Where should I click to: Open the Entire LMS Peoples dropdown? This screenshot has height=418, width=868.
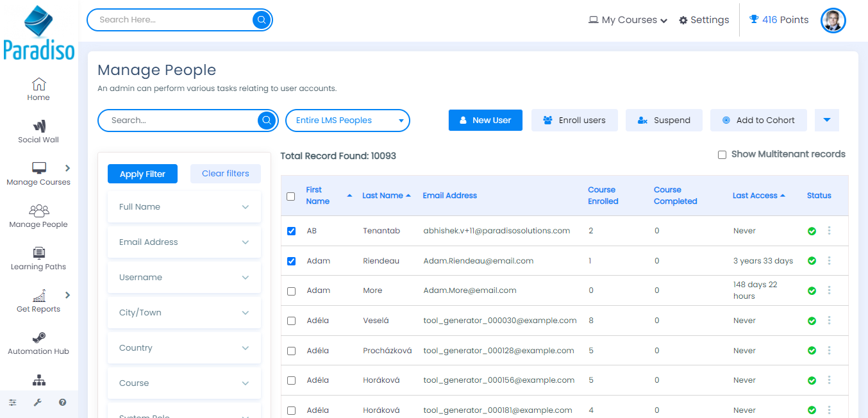point(347,120)
